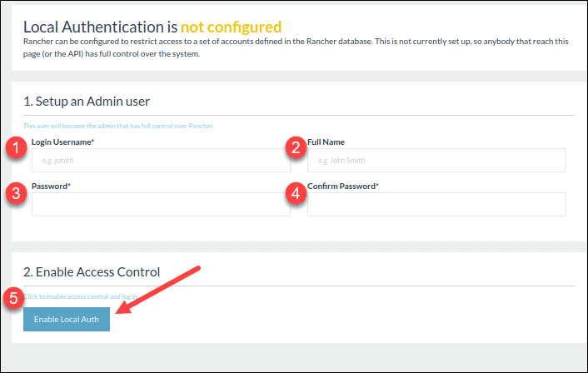Click the Login Username input field
The width and height of the screenshot is (588, 373).
click(x=161, y=161)
